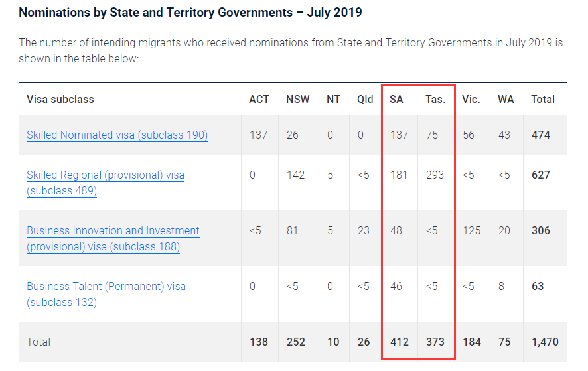Click the Visa subclass column header
The image size is (588, 371).
click(x=60, y=99)
